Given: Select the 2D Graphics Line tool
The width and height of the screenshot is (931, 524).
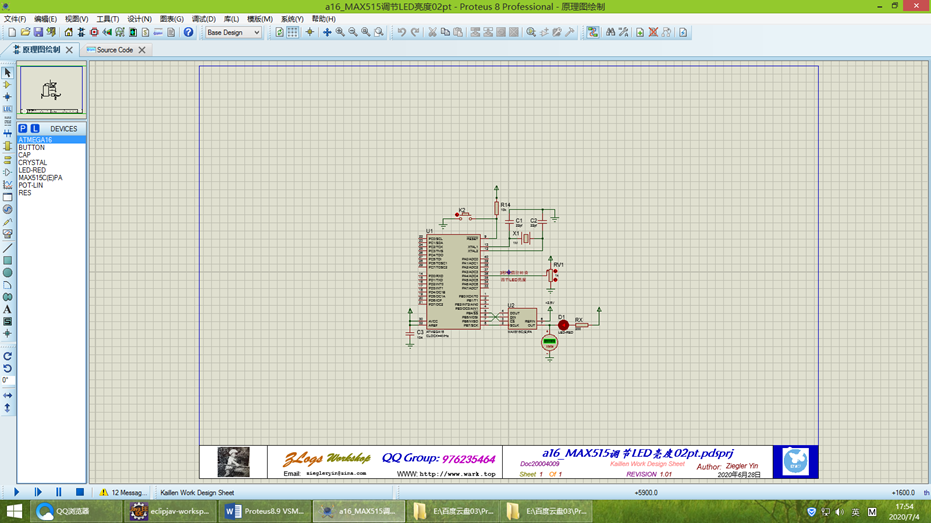Looking at the screenshot, I should point(7,248).
